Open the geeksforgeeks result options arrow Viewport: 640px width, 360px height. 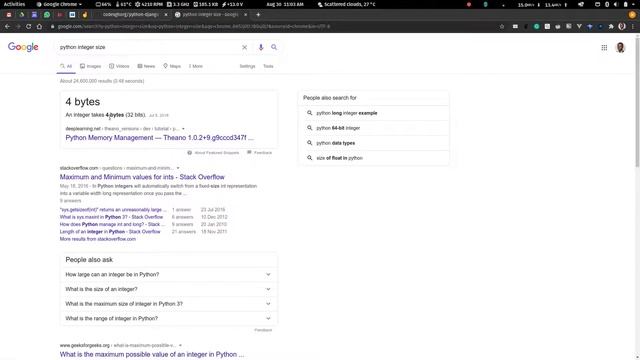pyautogui.click(x=180, y=346)
